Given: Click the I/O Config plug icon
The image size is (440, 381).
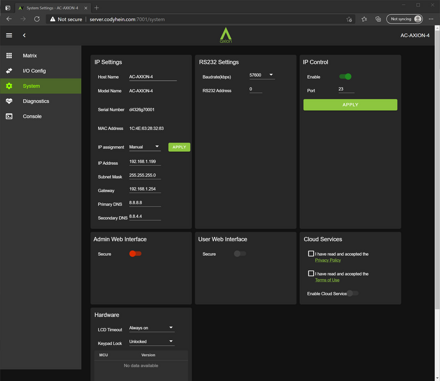Looking at the screenshot, I should pos(9,71).
